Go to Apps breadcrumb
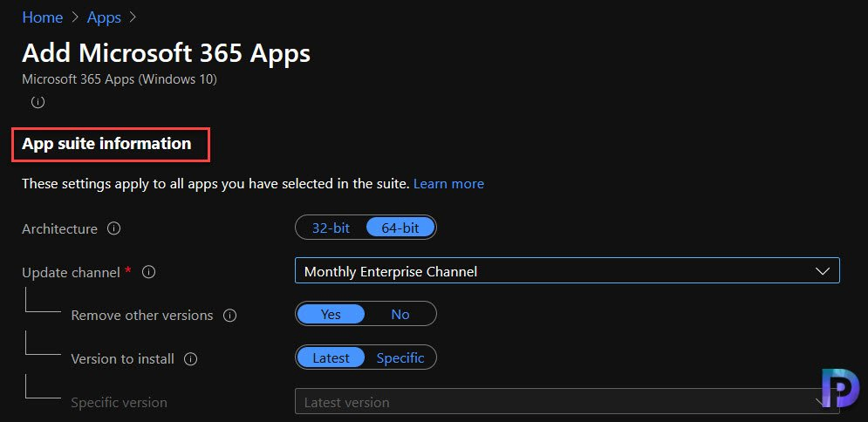This screenshot has height=422, width=868. pyautogui.click(x=104, y=17)
